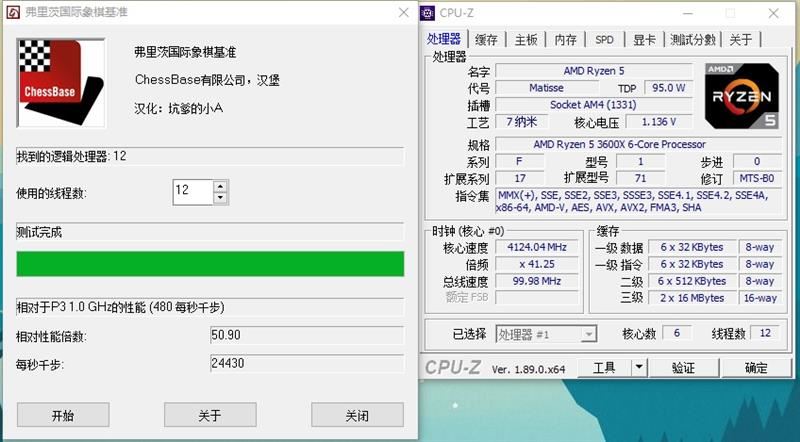The width and height of the screenshot is (800, 442).
Task: Start the benchmark with 开始 button
Action: click(x=63, y=415)
